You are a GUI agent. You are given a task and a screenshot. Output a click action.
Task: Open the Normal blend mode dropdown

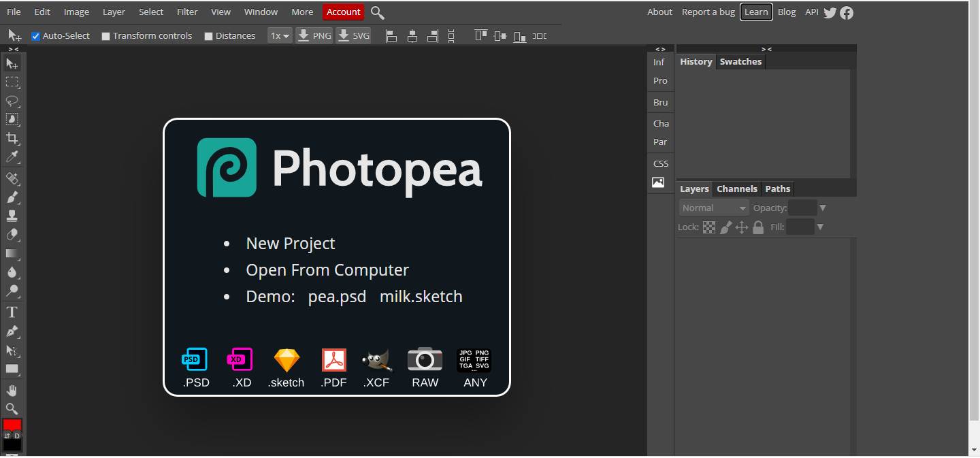pos(713,208)
